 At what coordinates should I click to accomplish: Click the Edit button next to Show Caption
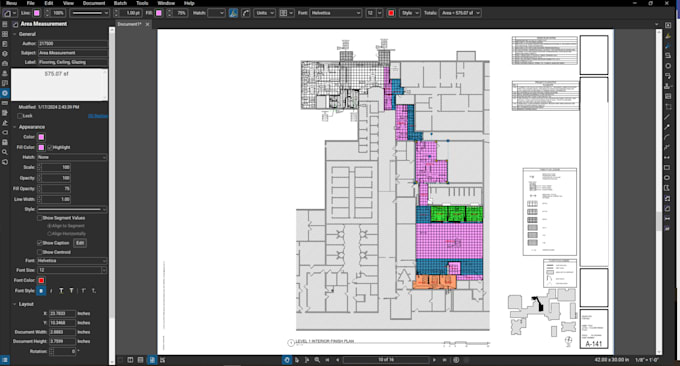pyautogui.click(x=80, y=243)
